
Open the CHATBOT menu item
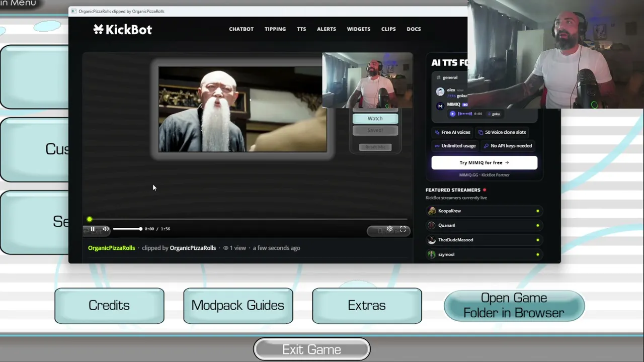pos(242,29)
